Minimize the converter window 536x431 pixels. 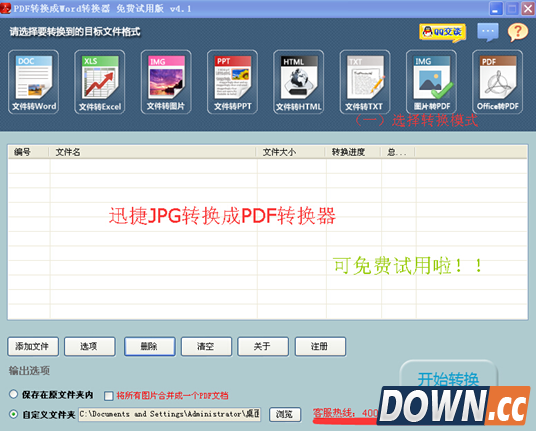496,9
